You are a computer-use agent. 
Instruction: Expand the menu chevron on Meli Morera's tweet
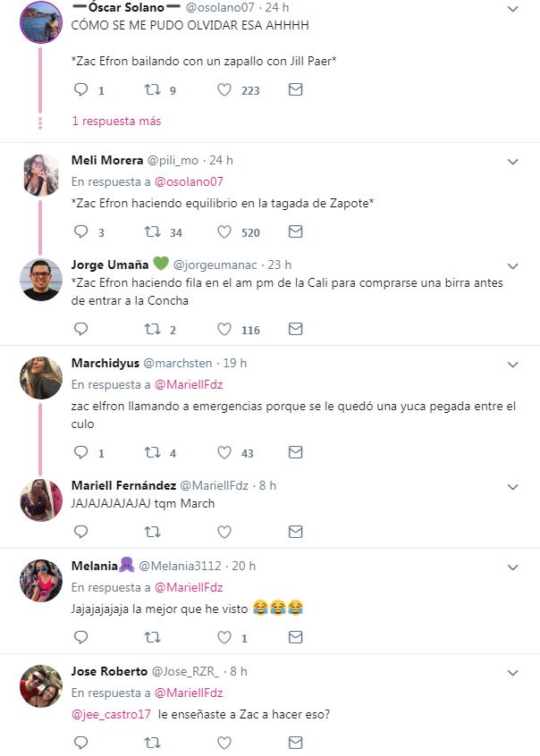[x=513, y=162]
